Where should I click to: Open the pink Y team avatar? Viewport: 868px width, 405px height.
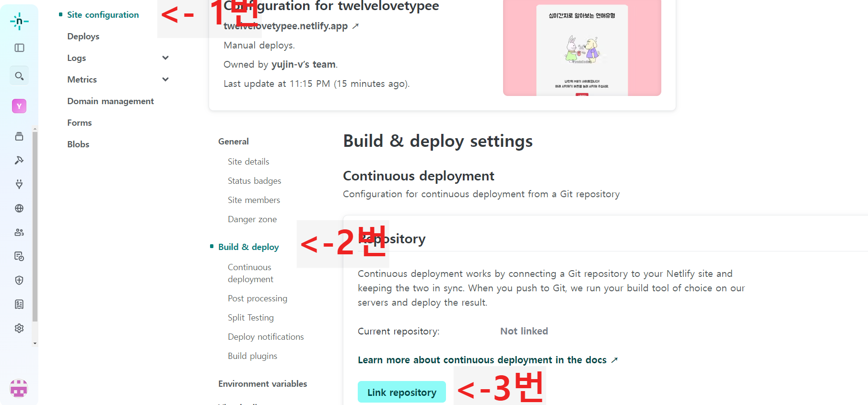tap(19, 106)
